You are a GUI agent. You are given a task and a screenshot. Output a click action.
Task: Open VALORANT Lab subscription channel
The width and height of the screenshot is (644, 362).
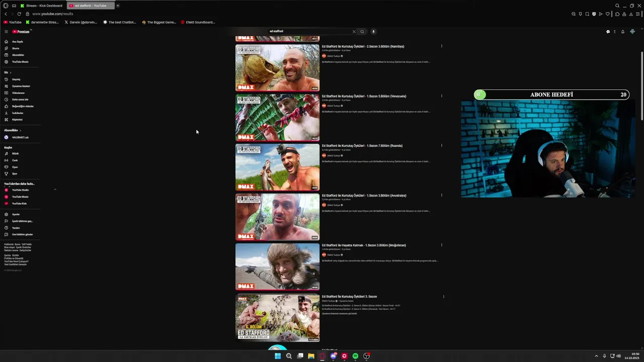[20, 137]
